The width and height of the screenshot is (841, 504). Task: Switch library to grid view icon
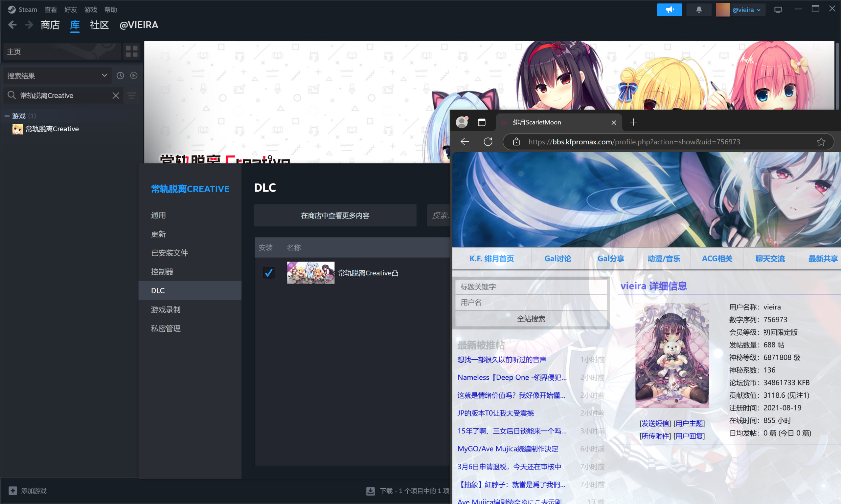click(x=131, y=51)
